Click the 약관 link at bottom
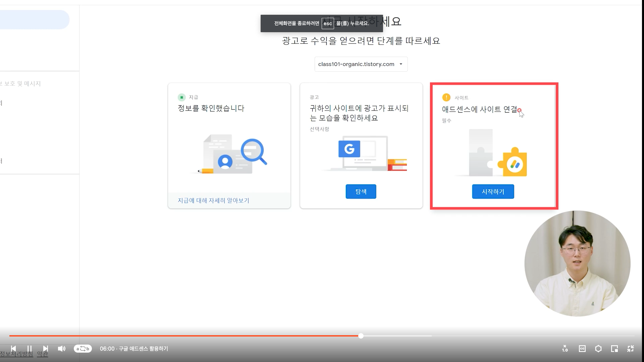The width and height of the screenshot is (644, 362). tap(42, 354)
